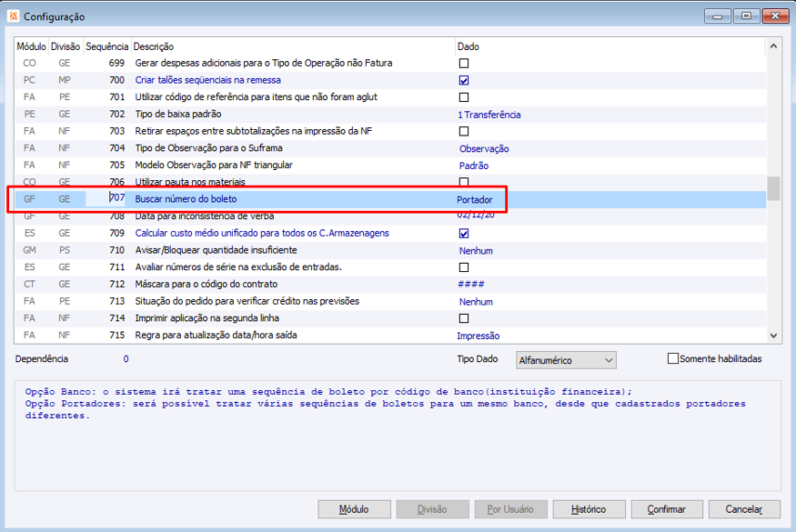Minimize the Configuração window
796x532 pixels.
pyautogui.click(x=718, y=15)
